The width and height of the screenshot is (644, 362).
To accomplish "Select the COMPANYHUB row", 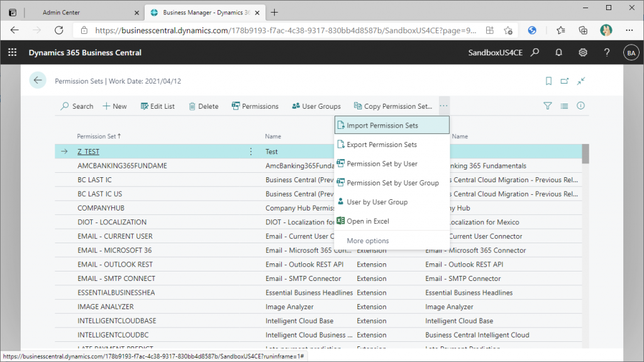I will point(318,208).
